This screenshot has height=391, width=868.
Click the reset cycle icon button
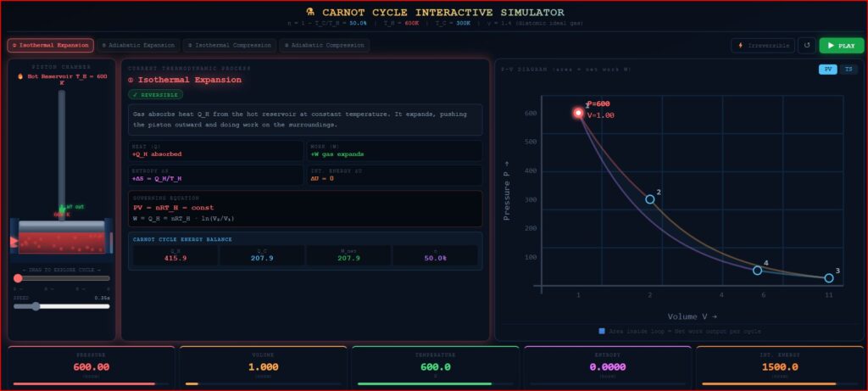pos(807,46)
